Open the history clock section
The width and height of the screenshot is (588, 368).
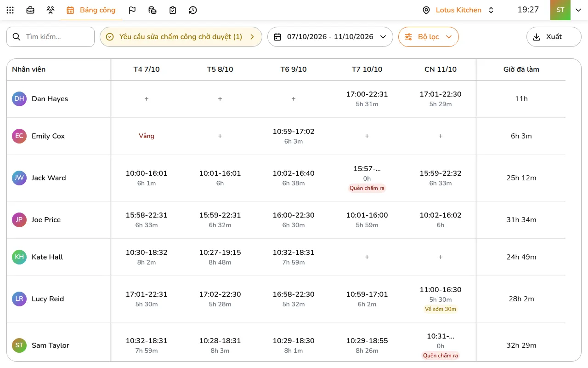[193, 10]
